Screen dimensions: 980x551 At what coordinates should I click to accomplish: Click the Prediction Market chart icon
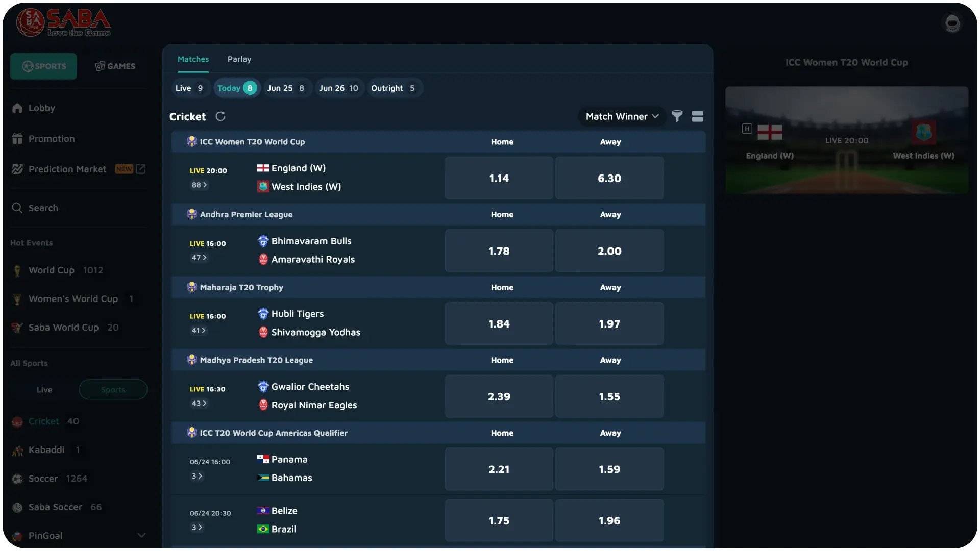pos(17,169)
